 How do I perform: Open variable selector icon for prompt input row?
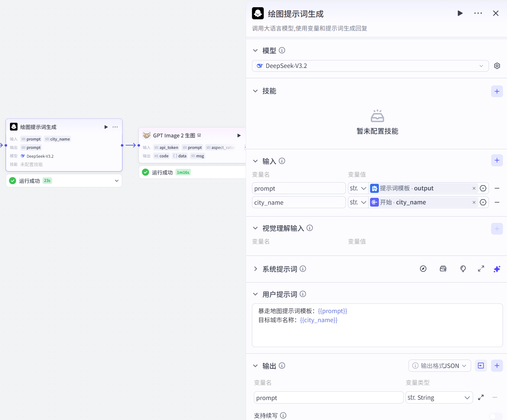point(483,189)
